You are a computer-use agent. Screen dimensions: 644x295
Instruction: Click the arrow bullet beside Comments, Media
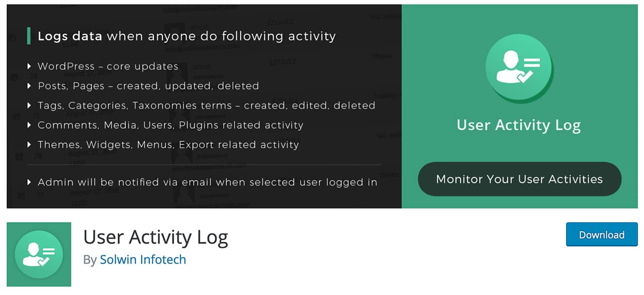[29, 125]
